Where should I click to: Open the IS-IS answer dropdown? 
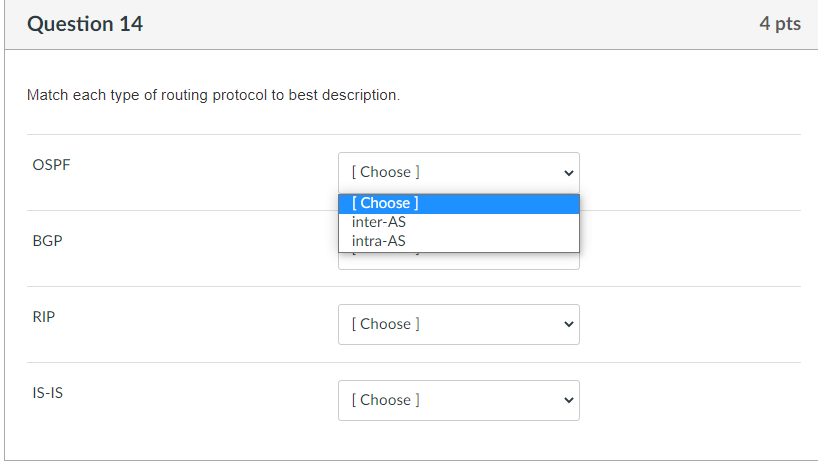click(459, 400)
